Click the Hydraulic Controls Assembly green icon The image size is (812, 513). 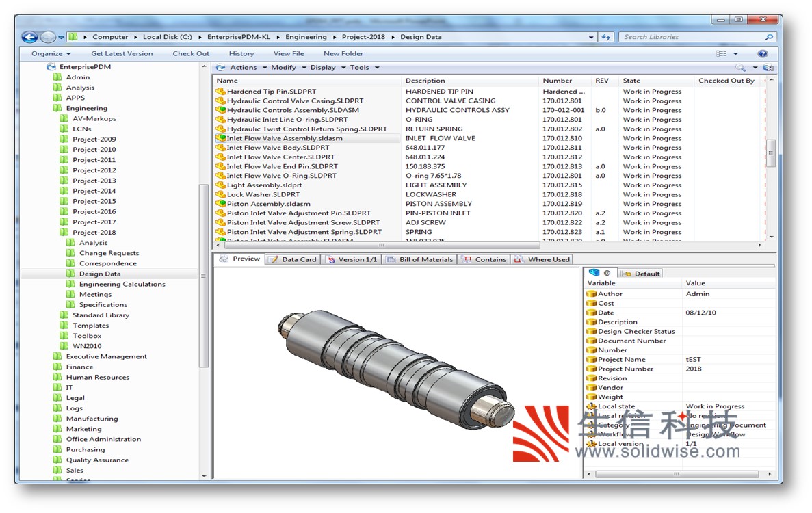220,110
